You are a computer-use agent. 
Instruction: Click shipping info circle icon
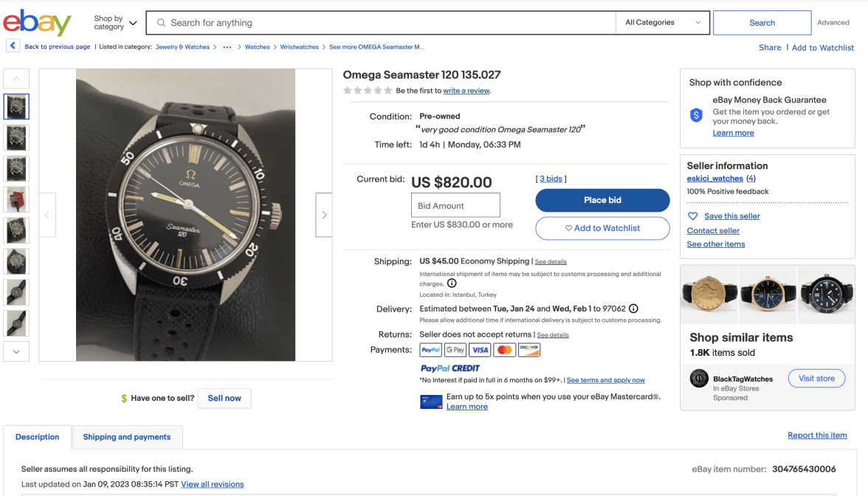click(452, 283)
